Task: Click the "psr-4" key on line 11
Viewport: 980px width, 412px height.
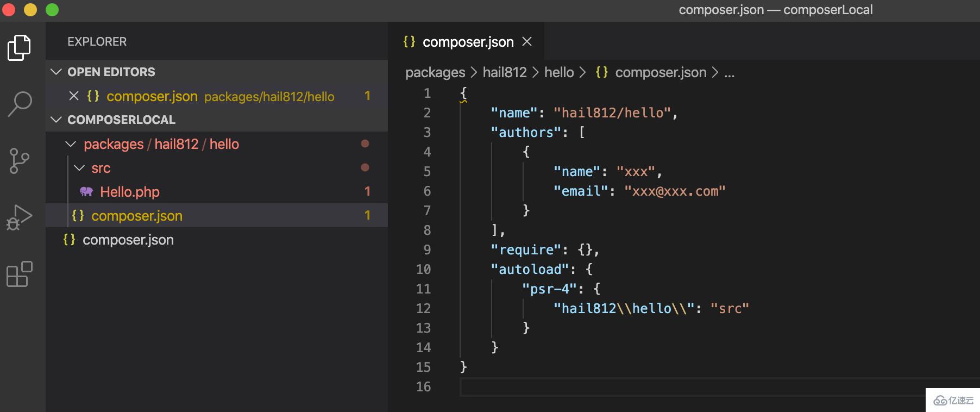Action: 549,289
